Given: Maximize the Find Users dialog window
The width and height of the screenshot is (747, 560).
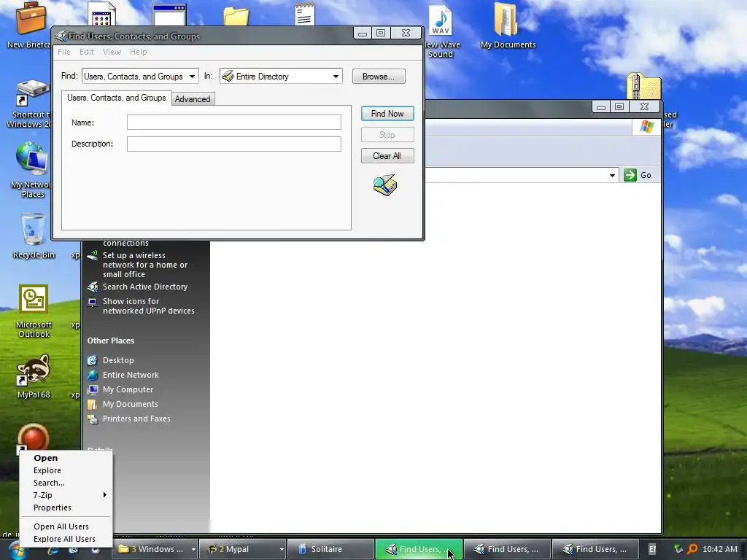Looking at the screenshot, I should [x=381, y=33].
